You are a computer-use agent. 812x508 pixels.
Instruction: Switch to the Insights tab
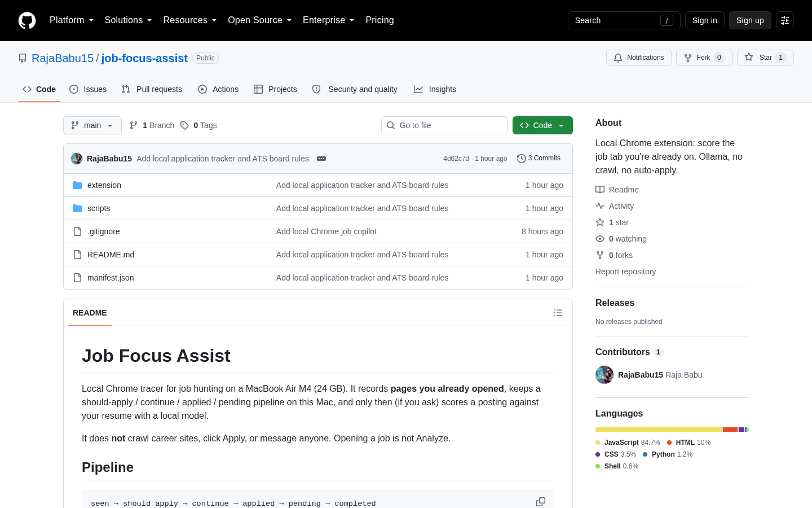pos(435,89)
